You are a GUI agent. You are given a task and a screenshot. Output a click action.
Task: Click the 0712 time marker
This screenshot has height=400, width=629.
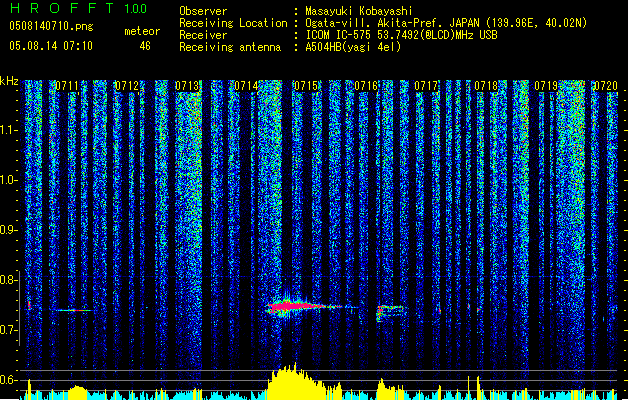tap(127, 86)
